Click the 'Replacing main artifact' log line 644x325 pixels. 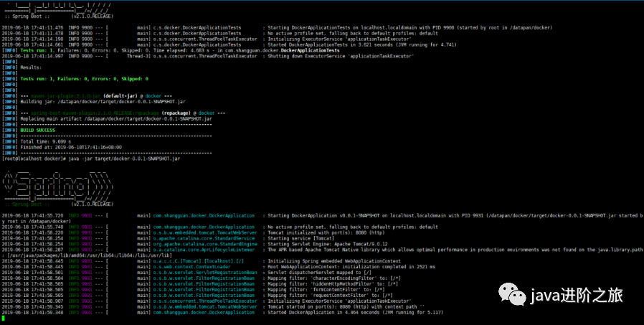(107, 119)
